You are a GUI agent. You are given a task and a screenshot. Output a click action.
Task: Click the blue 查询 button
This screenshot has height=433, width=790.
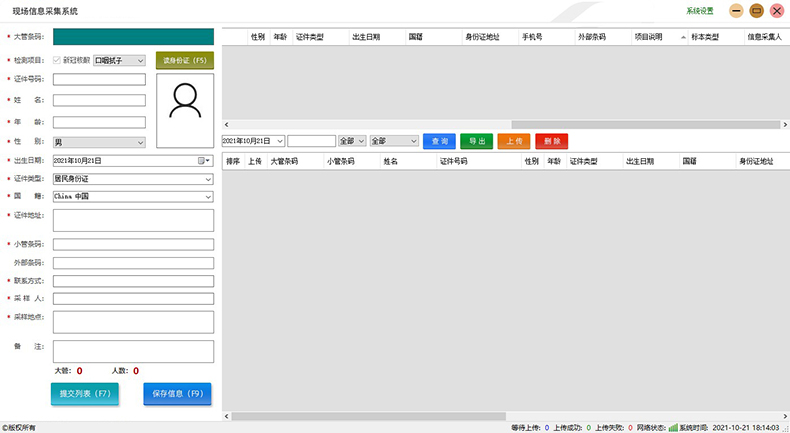pos(439,141)
